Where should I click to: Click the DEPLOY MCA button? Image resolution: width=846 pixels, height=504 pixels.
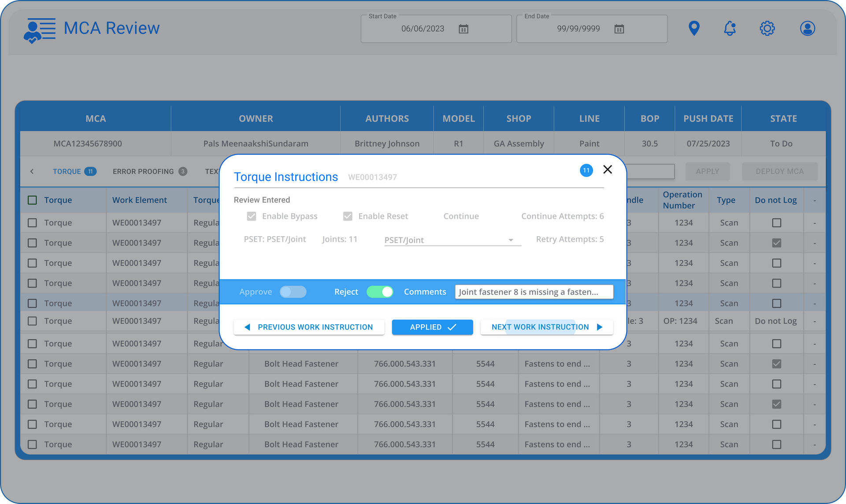tap(779, 171)
